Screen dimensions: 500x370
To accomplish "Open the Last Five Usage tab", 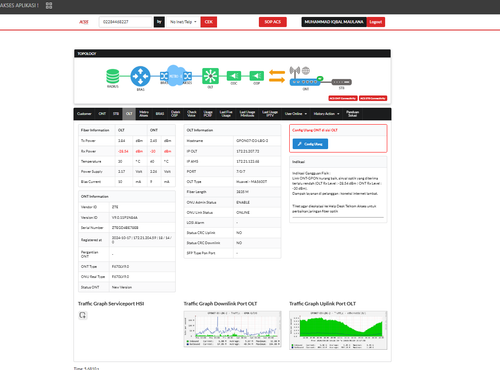I will point(226,114).
